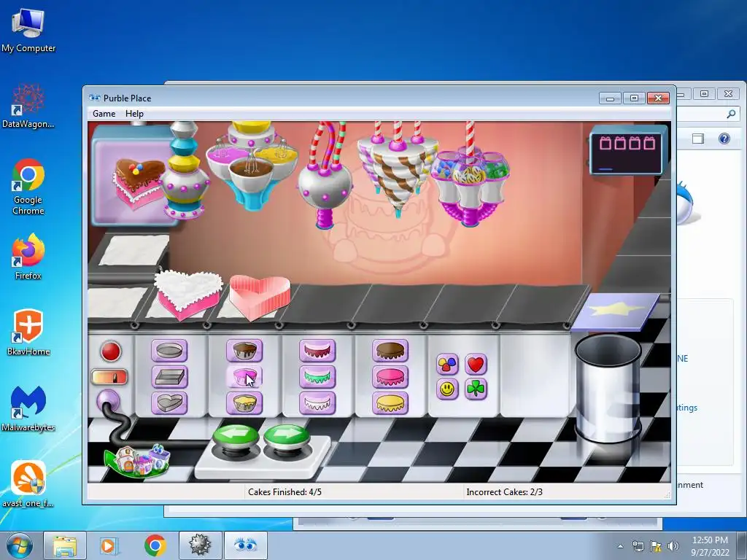This screenshot has height=560, width=747.
Task: Select the round cake pan button
Action: (169, 351)
